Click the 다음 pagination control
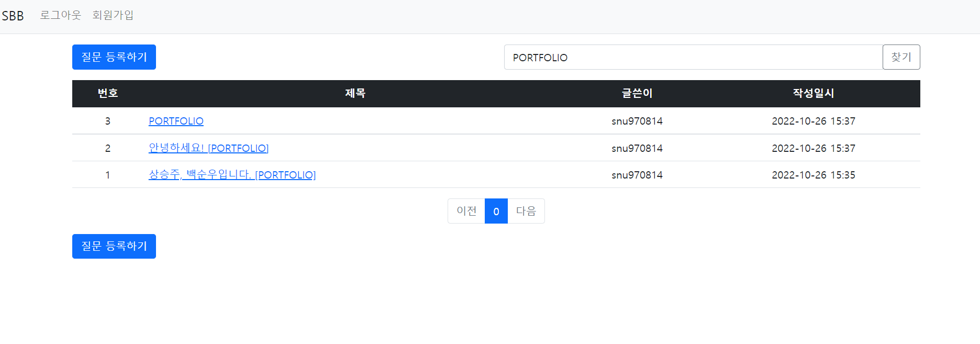The image size is (980, 344). coord(526,211)
